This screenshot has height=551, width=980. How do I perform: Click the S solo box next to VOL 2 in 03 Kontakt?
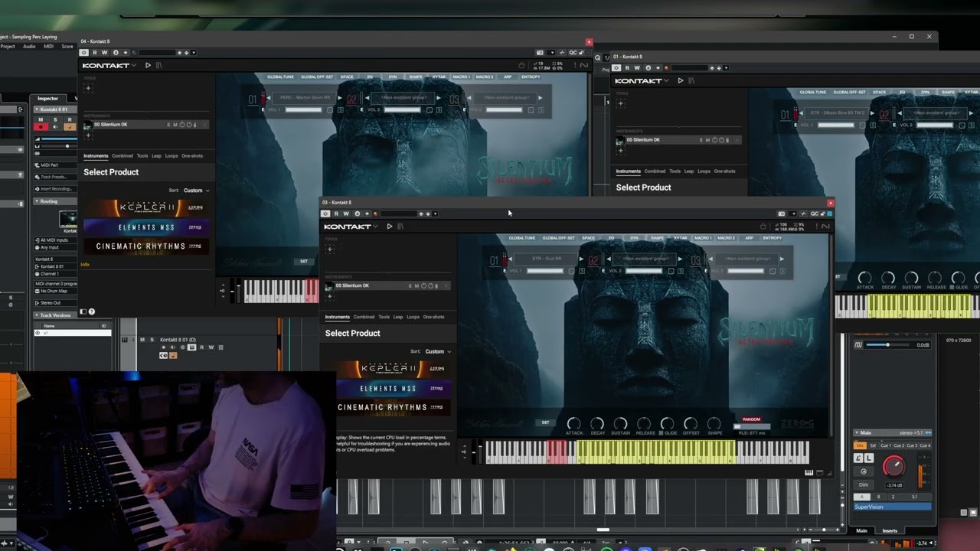coord(681,270)
